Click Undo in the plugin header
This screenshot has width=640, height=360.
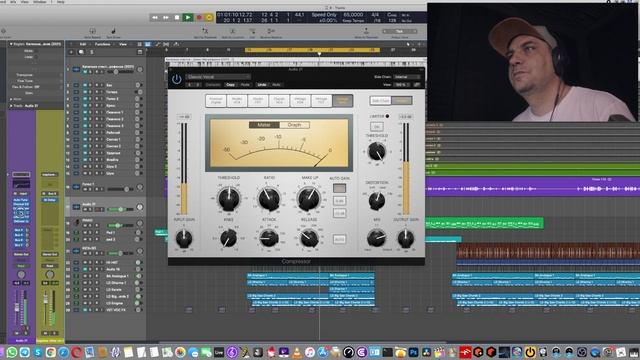(x=262, y=84)
